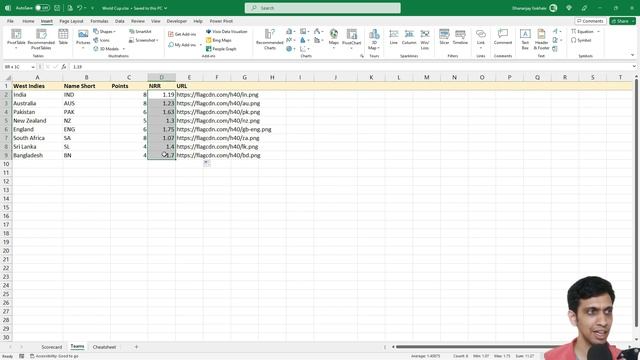
Task: Select row 10 header
Action: tap(6, 164)
